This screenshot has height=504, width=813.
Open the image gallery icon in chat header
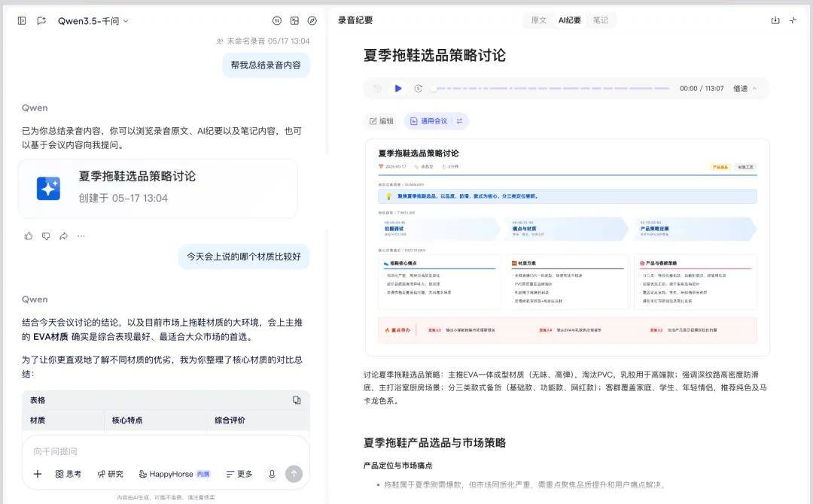click(294, 21)
